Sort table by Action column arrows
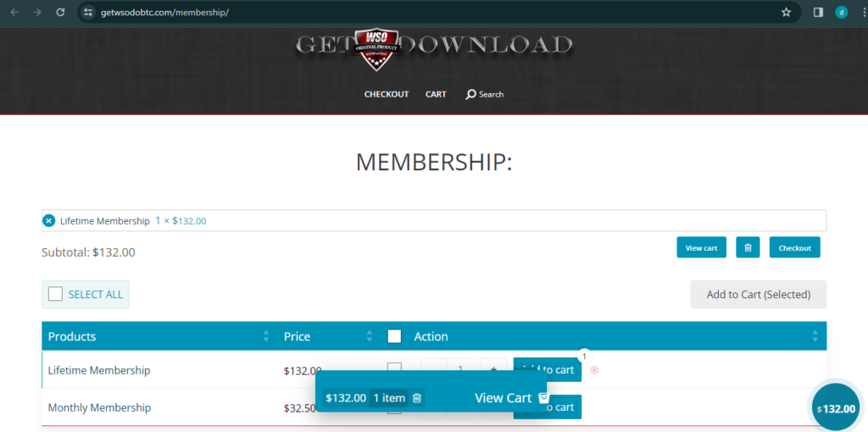 815,336
